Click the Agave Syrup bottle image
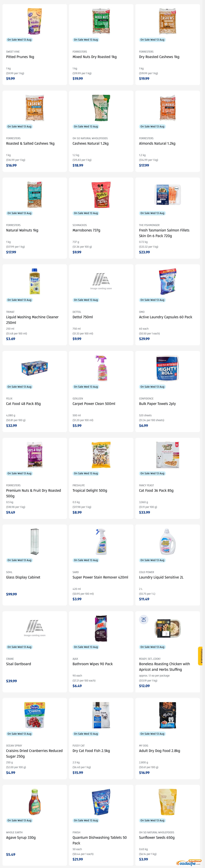205x868 pixels. coord(34,802)
